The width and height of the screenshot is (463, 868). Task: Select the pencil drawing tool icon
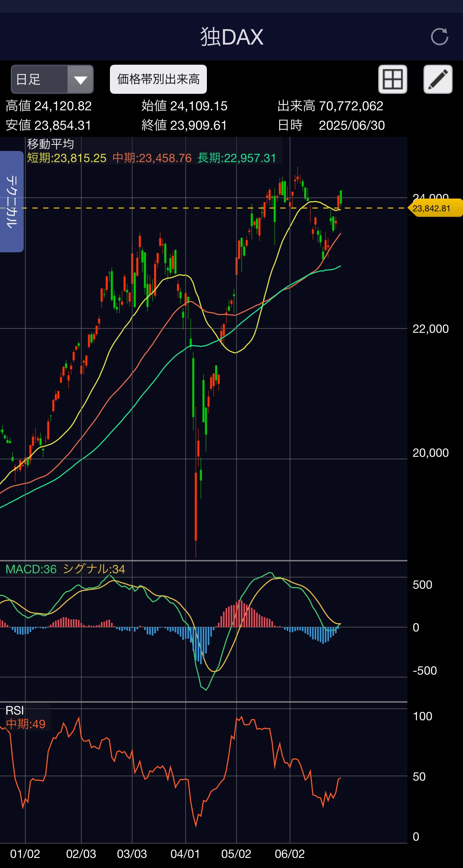pyautogui.click(x=438, y=79)
